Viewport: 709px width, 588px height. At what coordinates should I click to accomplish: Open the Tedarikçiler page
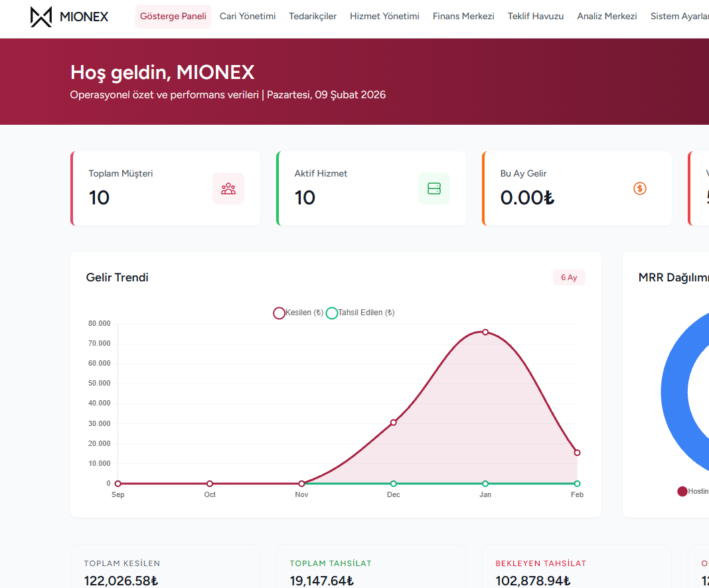(313, 16)
